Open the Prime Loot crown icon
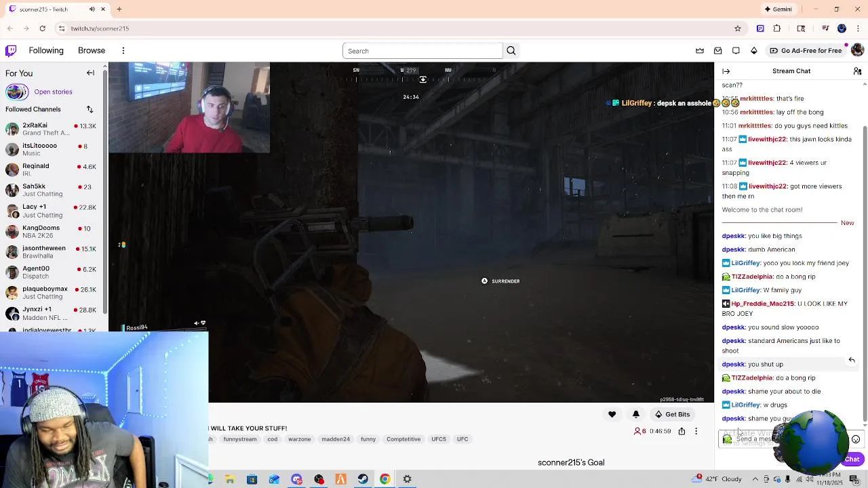868x488 pixels. 700,51
